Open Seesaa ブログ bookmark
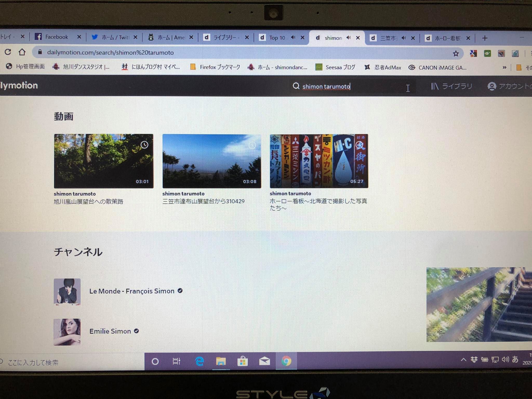The image size is (532, 399). click(335, 67)
